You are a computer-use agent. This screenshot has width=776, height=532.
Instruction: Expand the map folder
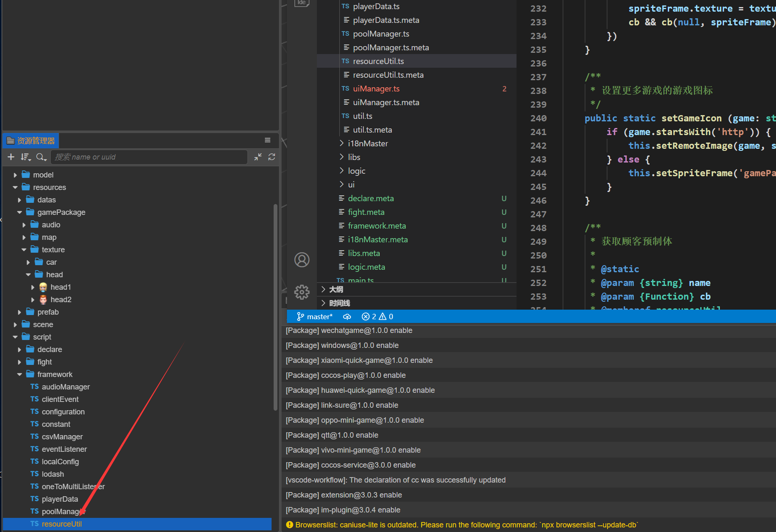[x=24, y=237]
